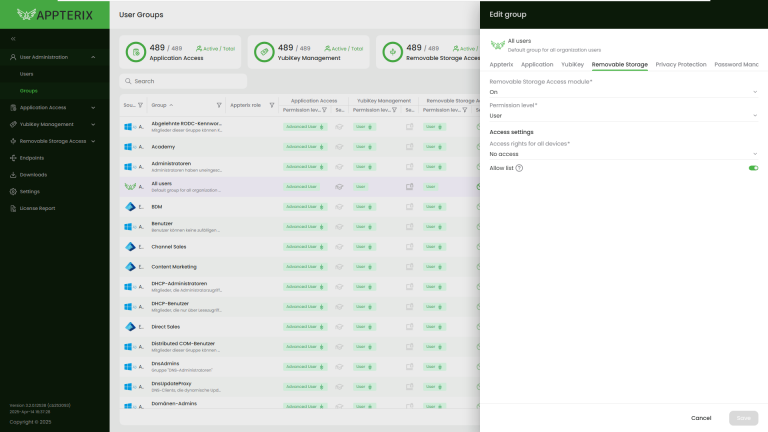Open Removable Storage Access module dropdown
The width and height of the screenshot is (768, 432).
pos(623,91)
